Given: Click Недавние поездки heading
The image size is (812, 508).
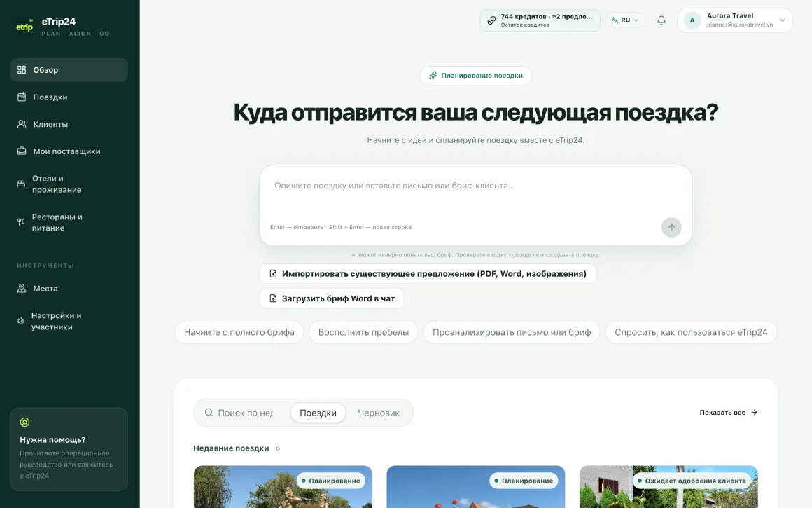Looking at the screenshot, I should pos(231,448).
